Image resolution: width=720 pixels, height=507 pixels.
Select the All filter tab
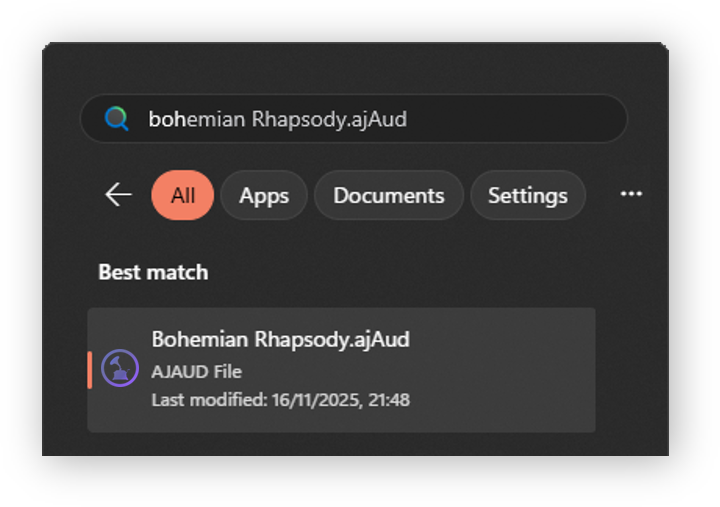click(182, 195)
